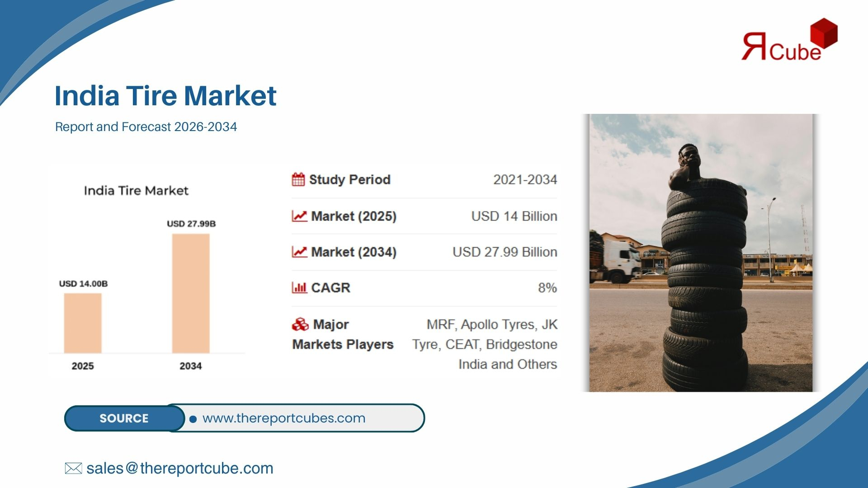Click the USD 14 Billion value
Image resolution: width=868 pixels, height=488 pixels.
coord(514,216)
